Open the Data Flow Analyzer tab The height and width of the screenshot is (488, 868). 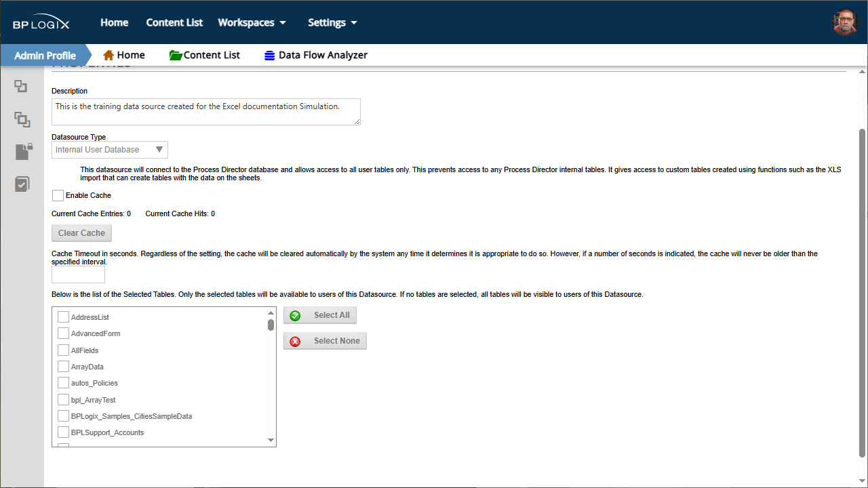[x=316, y=55]
